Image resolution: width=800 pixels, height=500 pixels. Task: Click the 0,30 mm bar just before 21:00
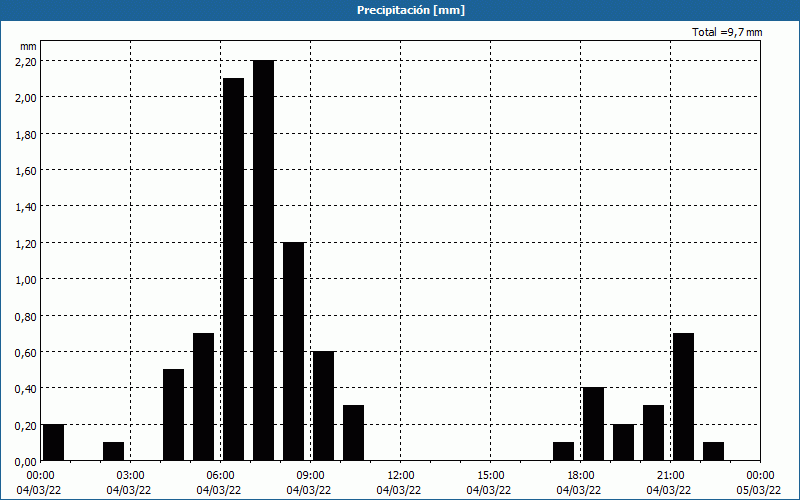[654, 433]
